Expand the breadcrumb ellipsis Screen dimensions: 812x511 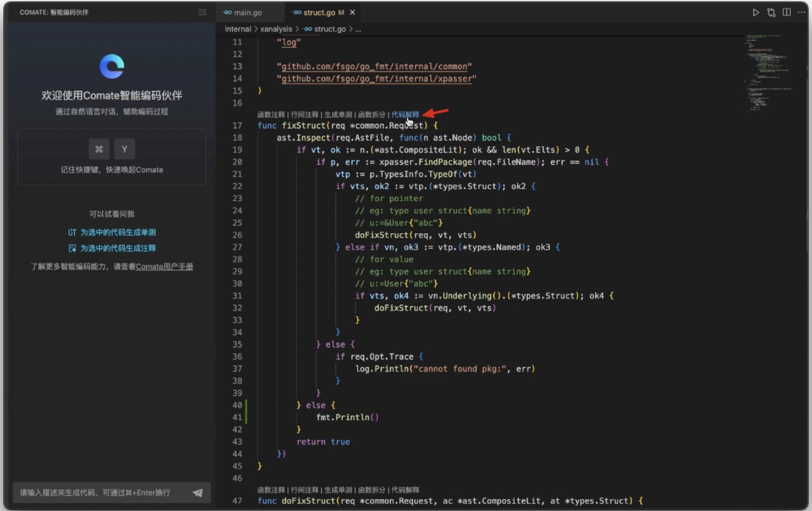(358, 29)
